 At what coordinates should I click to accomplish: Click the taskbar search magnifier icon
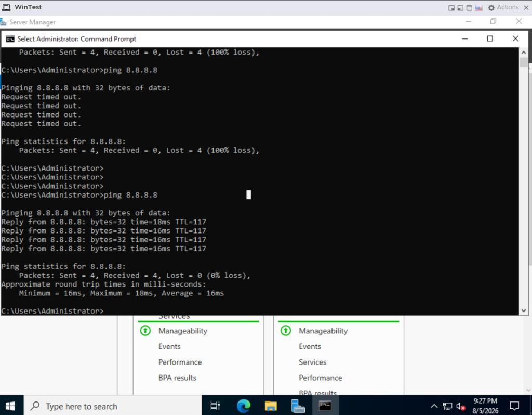pyautogui.click(x=35, y=406)
